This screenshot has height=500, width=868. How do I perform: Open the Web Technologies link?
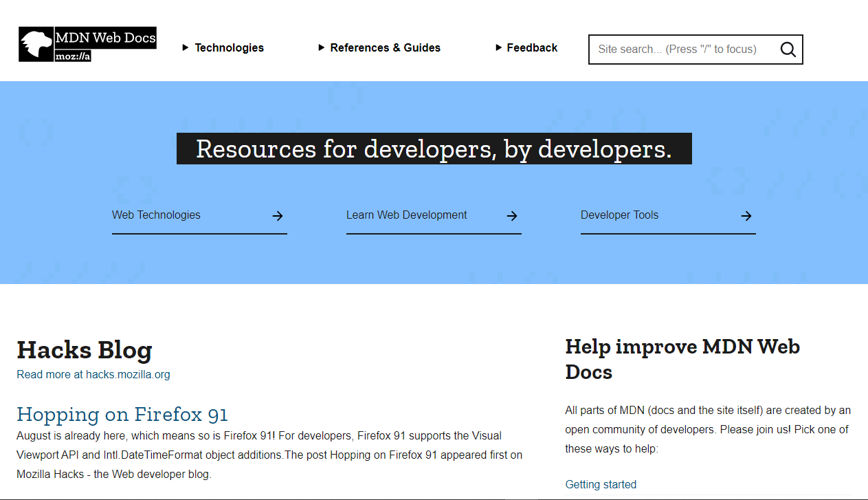click(x=156, y=215)
